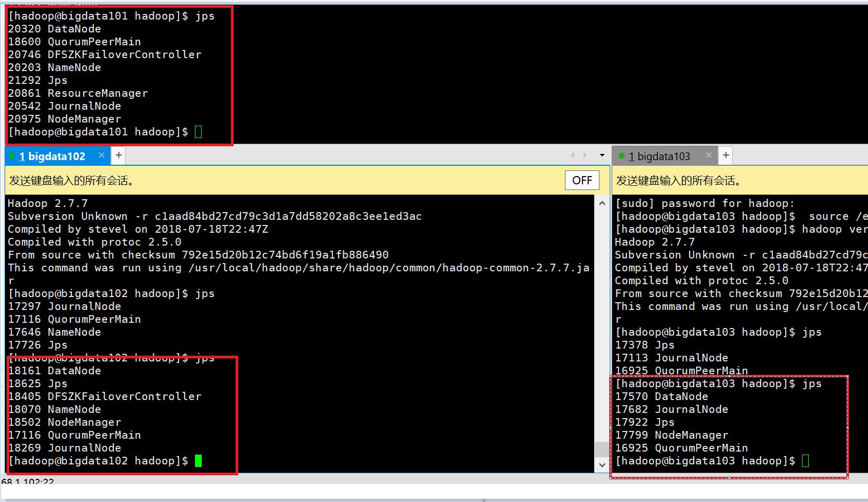This screenshot has height=502, width=868.
Task: Click the bigdata102 terminal scrollbar thumb
Action: [602, 449]
